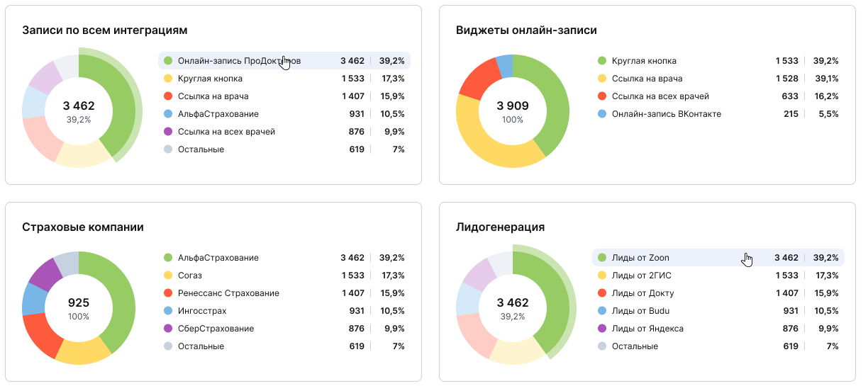This screenshot has width=868, height=386.
Task: Click the yellow dot next to Согаз
Action: 168,276
